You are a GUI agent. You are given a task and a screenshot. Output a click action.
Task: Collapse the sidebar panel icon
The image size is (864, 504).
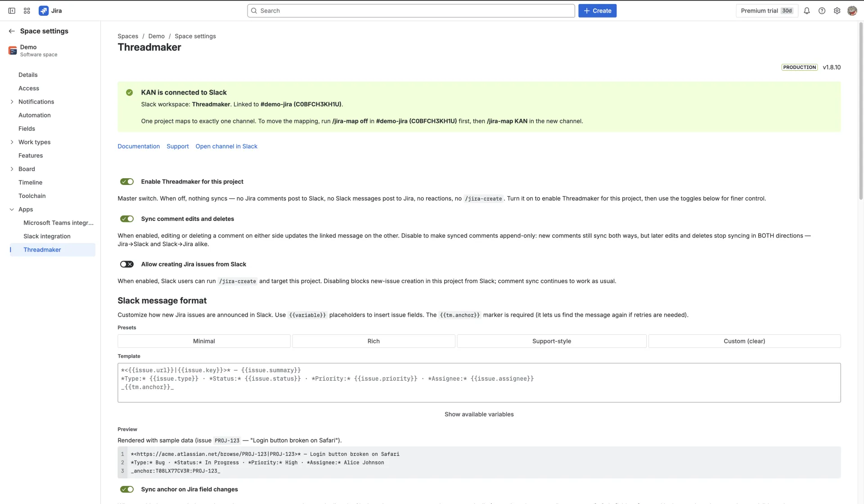click(x=12, y=11)
